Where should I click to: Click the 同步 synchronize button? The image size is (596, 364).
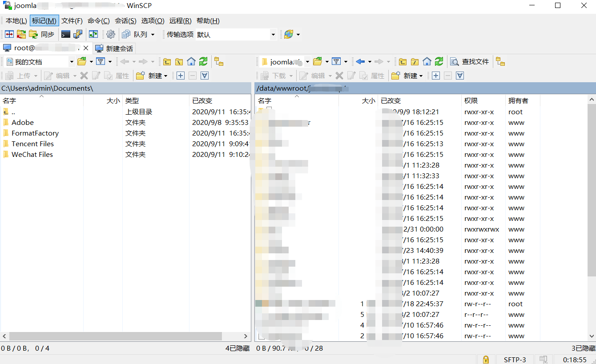(x=42, y=34)
